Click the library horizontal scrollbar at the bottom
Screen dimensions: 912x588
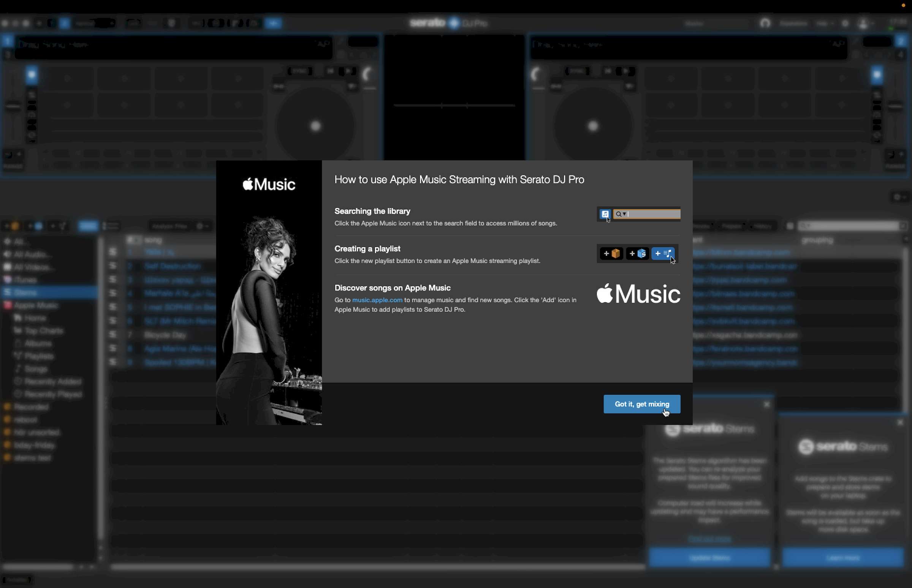click(377, 567)
